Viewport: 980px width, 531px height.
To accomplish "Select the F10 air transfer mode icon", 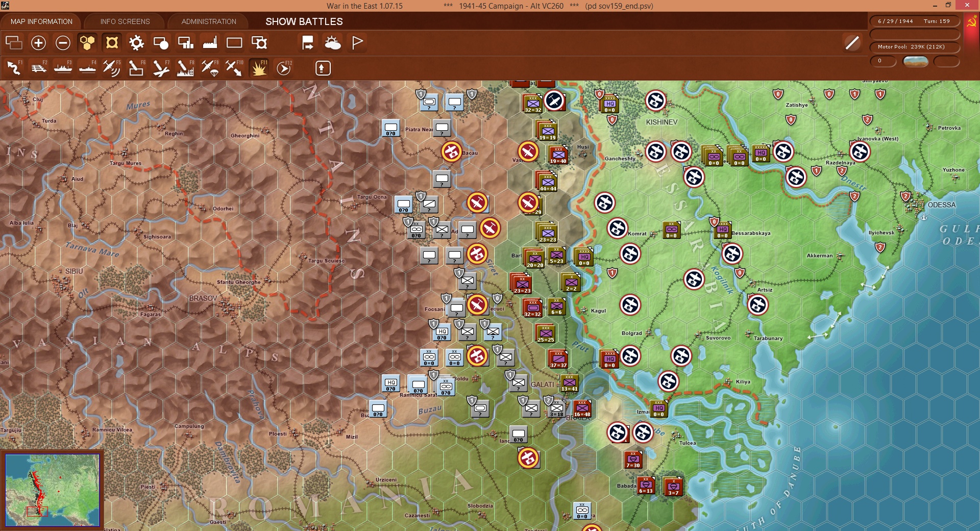I will point(234,68).
